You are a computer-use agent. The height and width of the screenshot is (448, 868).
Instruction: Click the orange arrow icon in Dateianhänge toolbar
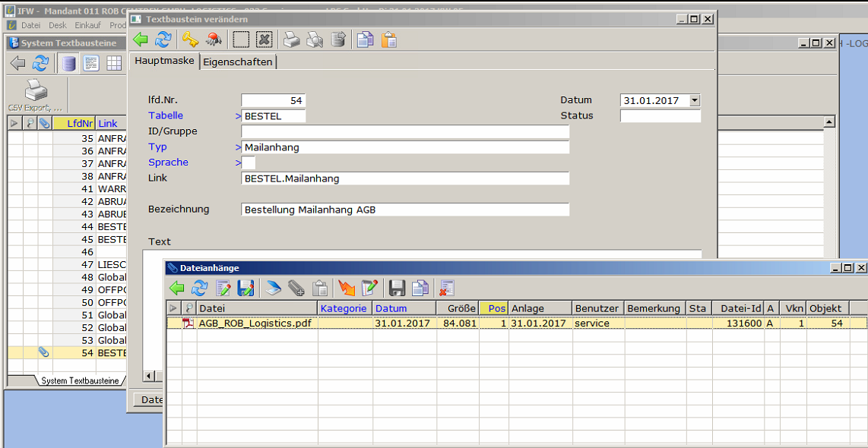coord(347,288)
